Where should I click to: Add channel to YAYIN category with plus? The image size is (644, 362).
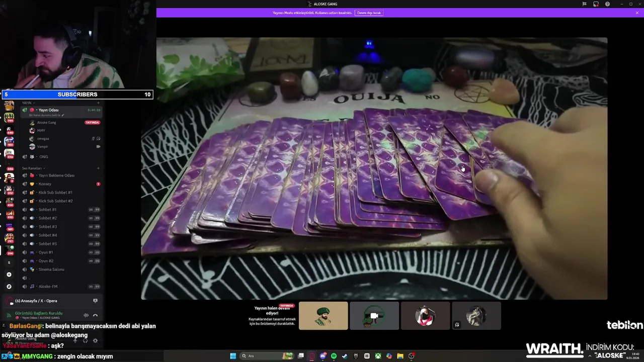click(x=98, y=103)
